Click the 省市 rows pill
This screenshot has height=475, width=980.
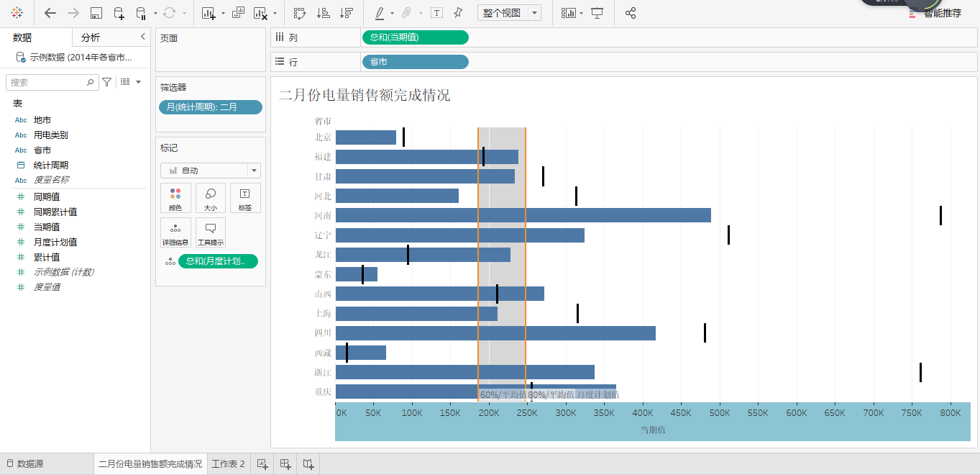pos(416,62)
